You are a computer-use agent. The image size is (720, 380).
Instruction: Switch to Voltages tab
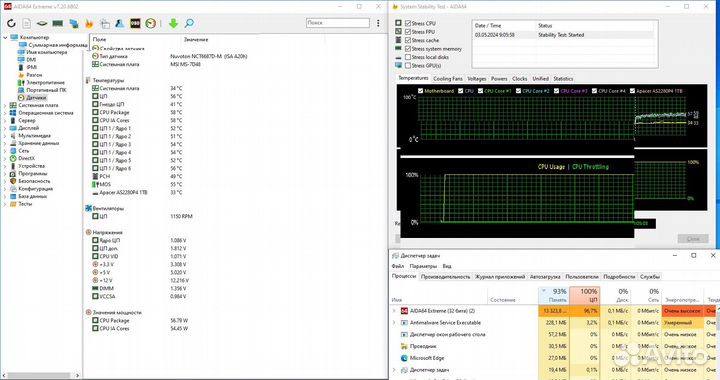pyautogui.click(x=477, y=79)
